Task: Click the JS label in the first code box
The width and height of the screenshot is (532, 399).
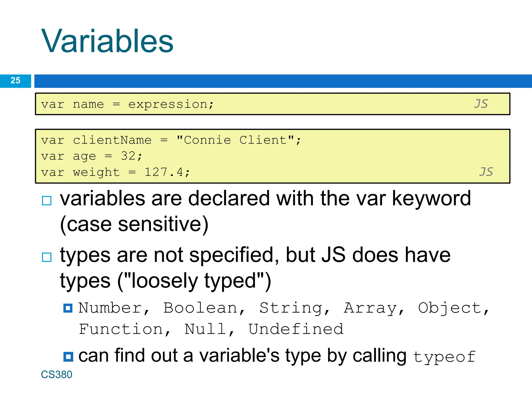Action: (481, 104)
